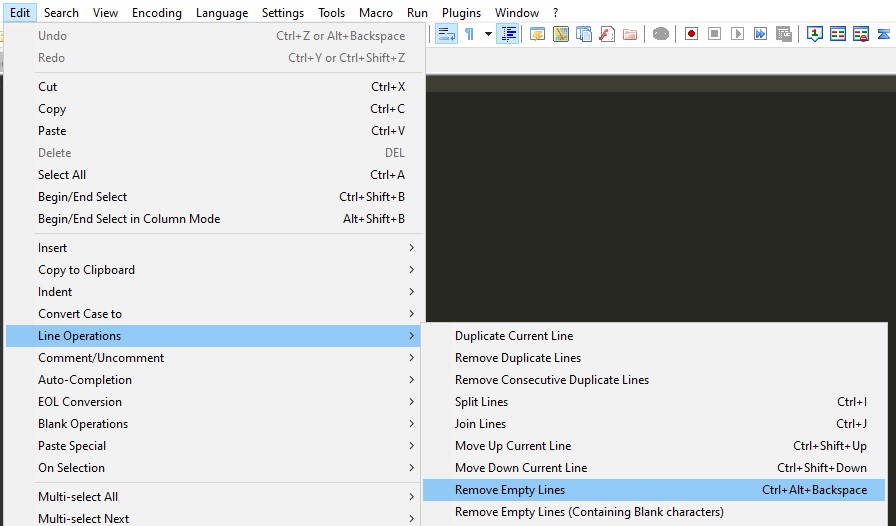896x526 pixels.
Task: Click the Stop Recording square icon
Action: pos(714,34)
